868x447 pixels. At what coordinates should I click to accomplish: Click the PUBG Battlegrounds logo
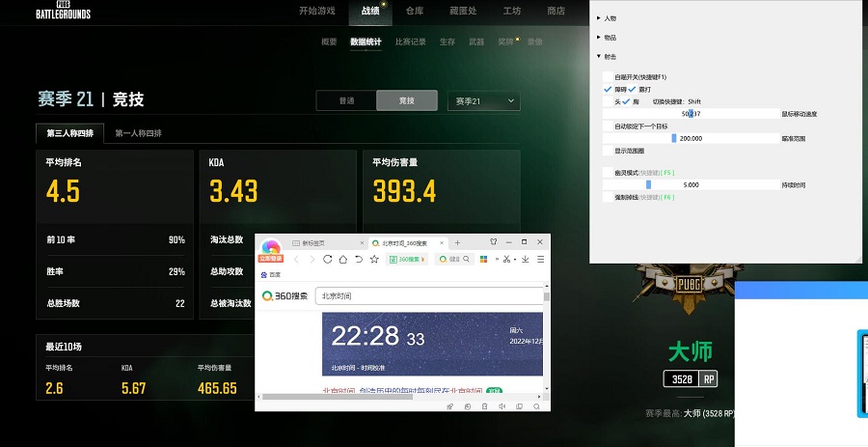coord(63,10)
